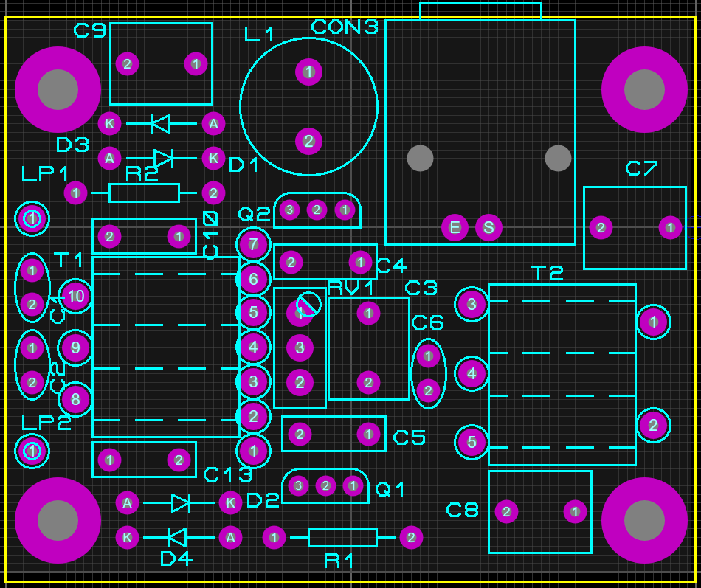The image size is (701, 588).
Task: Select pad 1 of inductor L1
Action: [308, 72]
